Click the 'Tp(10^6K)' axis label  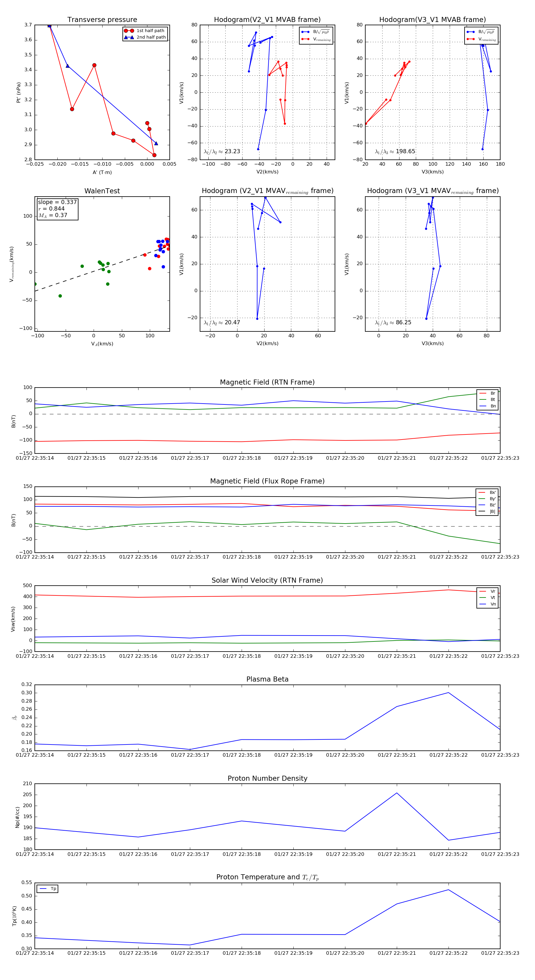(15, 916)
